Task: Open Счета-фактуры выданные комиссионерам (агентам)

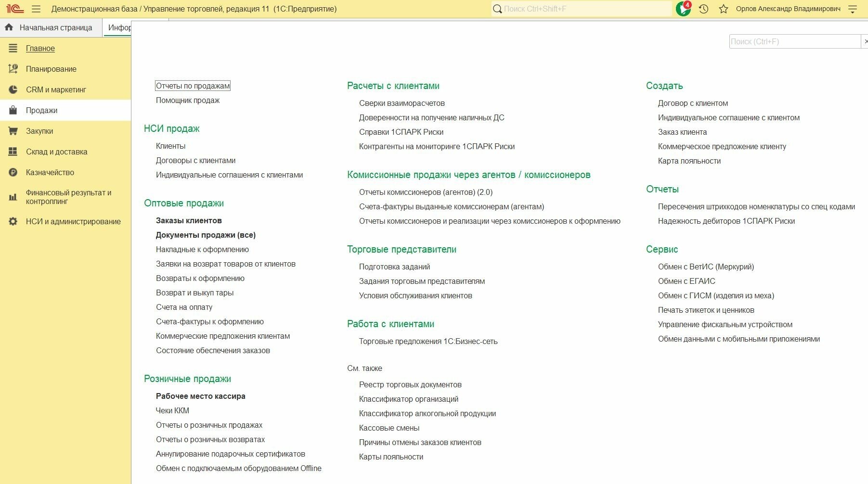Action: [x=452, y=206]
